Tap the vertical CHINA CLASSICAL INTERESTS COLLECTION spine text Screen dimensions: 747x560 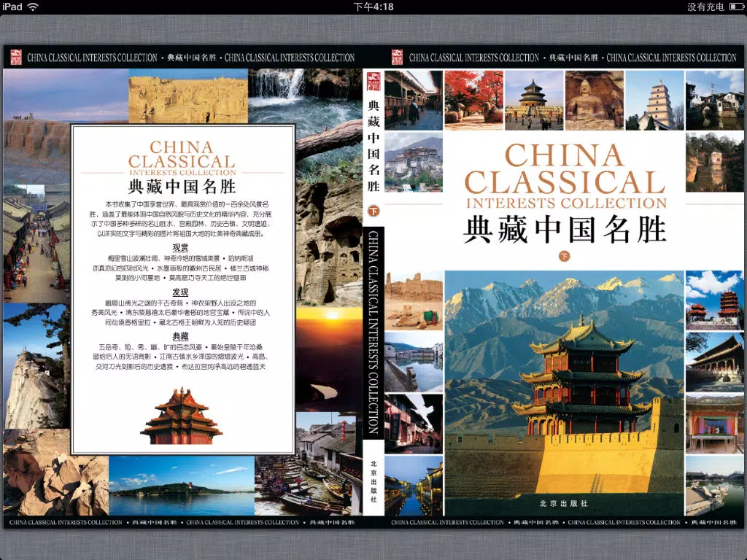373,332
